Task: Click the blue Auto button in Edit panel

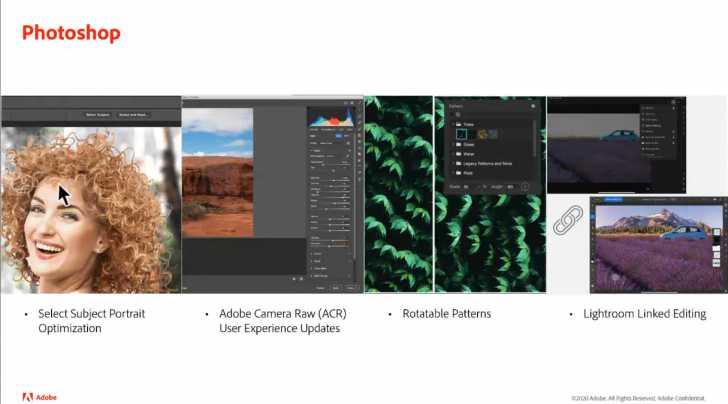Action: (x=338, y=136)
